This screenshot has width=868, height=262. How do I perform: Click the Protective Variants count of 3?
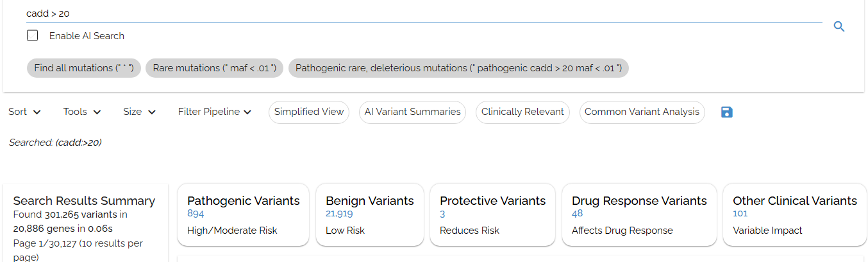(442, 214)
